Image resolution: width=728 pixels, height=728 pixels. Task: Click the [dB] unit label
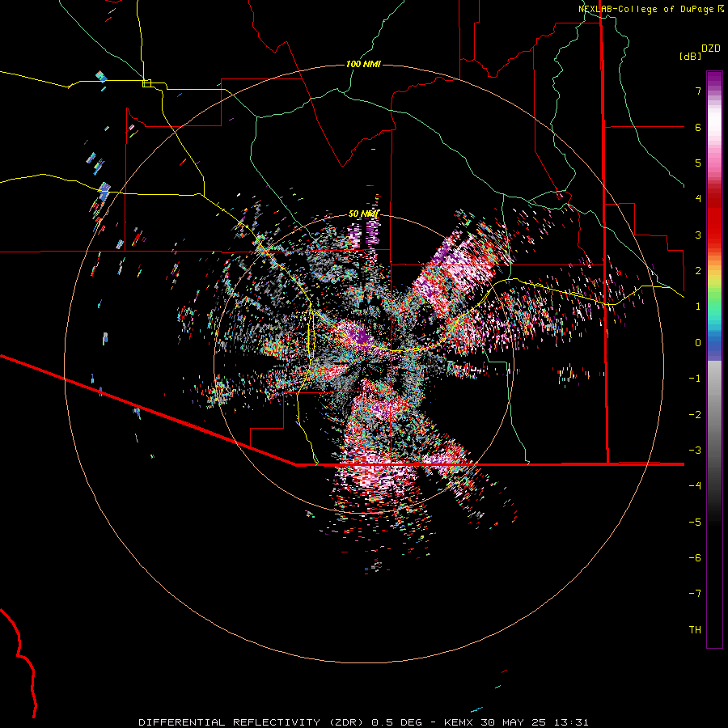click(691, 56)
